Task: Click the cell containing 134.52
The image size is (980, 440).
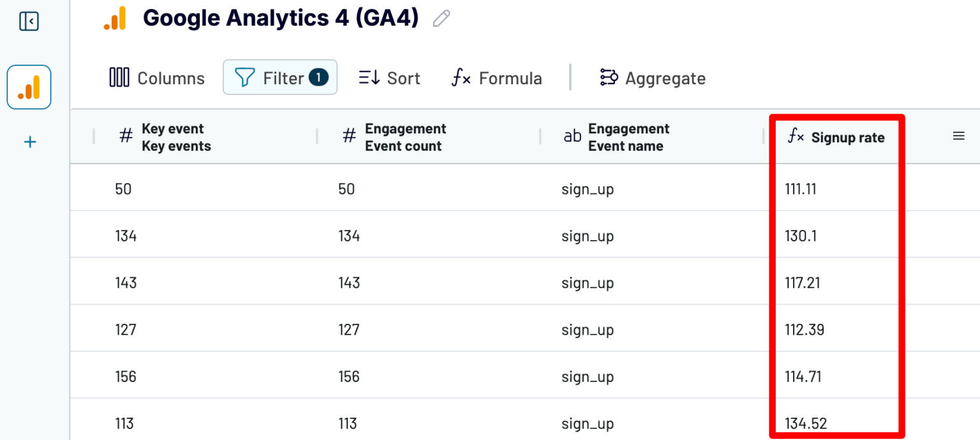Action: pos(805,423)
